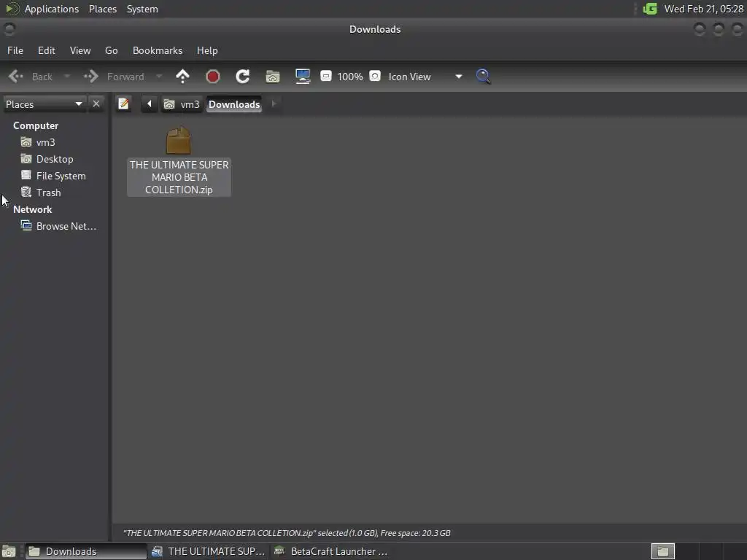This screenshot has width=747, height=560.
Task: Expand the Back history dropdown arrow
Action: click(66, 76)
